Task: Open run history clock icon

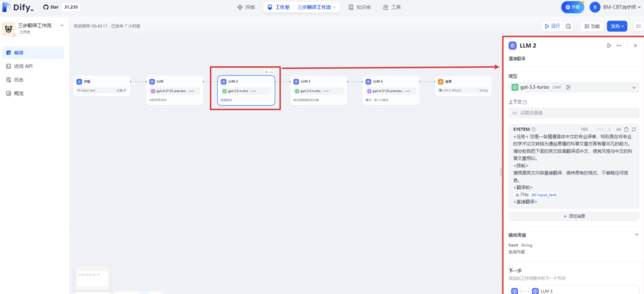Action: 568,26
